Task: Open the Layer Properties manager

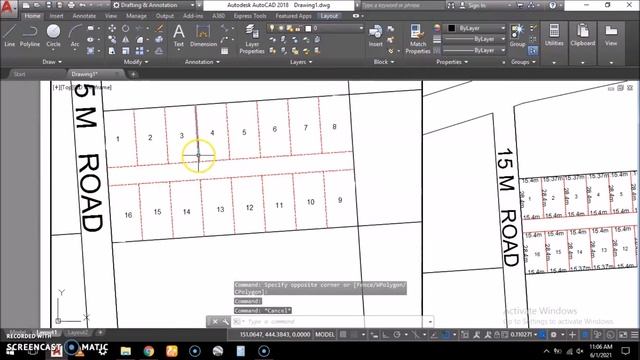Action: (252, 39)
